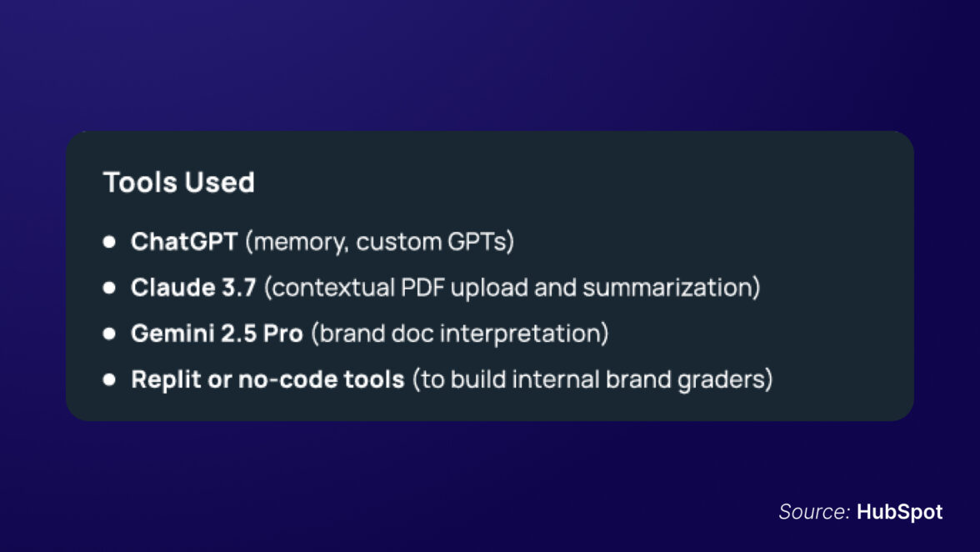980x552 pixels.
Task: Click 'contextual PDF upload and summarization' text
Action: point(512,288)
